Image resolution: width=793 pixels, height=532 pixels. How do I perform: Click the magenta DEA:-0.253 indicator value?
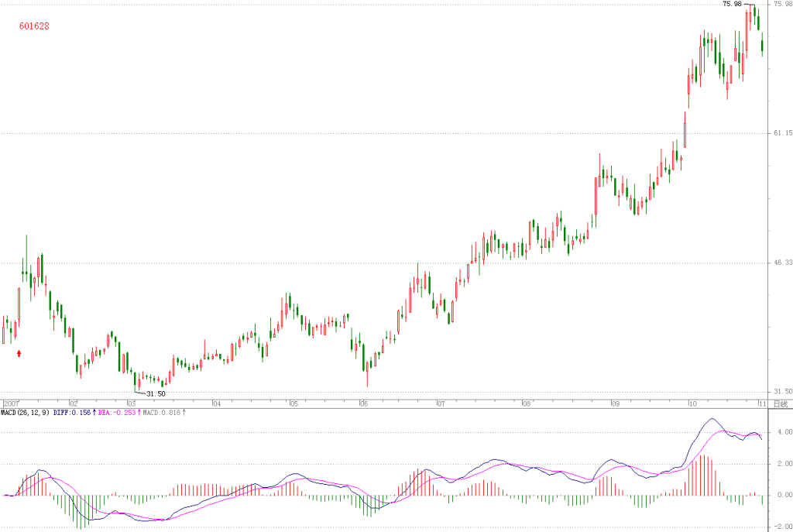pyautogui.click(x=117, y=413)
